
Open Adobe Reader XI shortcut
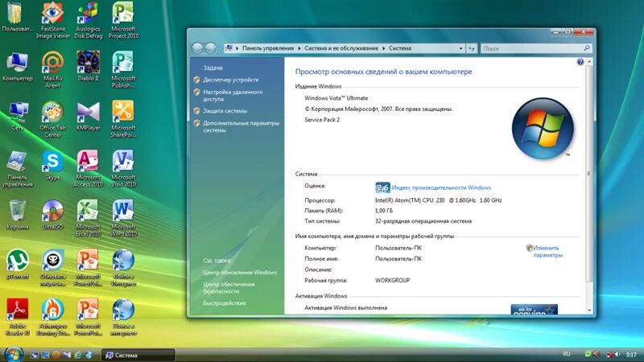click(17, 317)
